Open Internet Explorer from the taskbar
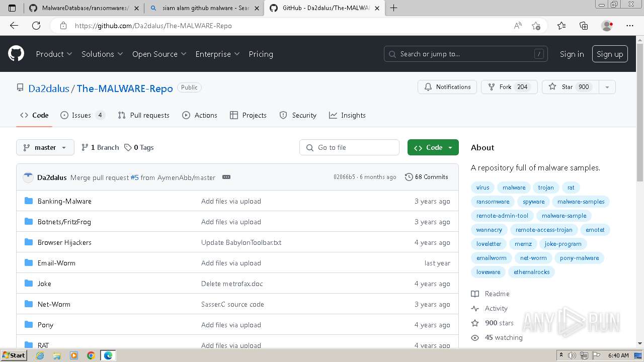 (40, 355)
